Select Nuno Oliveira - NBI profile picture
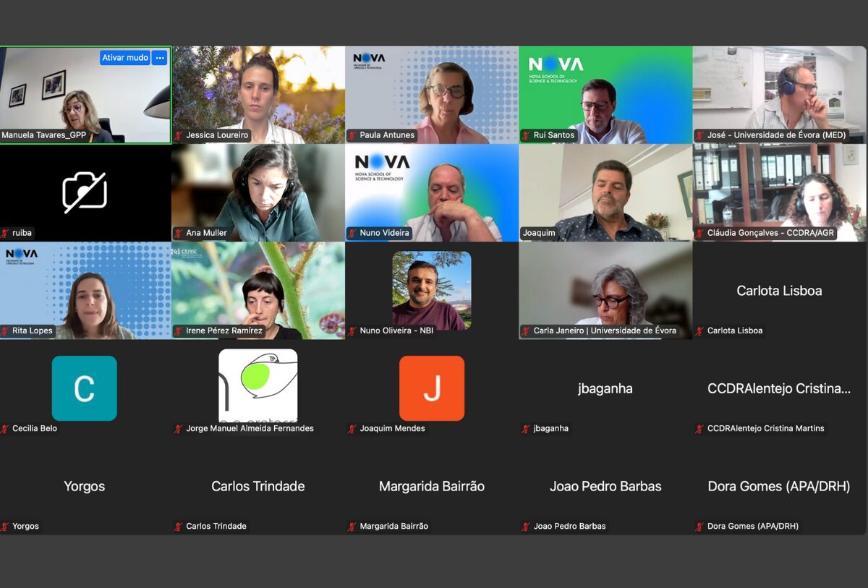 point(432,290)
